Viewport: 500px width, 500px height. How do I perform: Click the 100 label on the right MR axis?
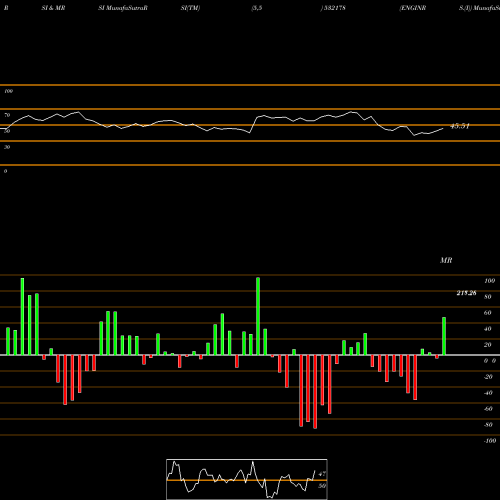489,281
